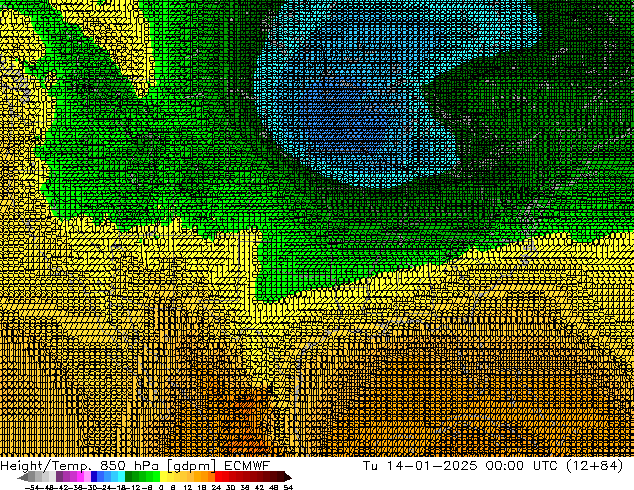Screen dimensions: 634x490
Task: Click the '24' label on the legend scale
Action: (216, 487)
